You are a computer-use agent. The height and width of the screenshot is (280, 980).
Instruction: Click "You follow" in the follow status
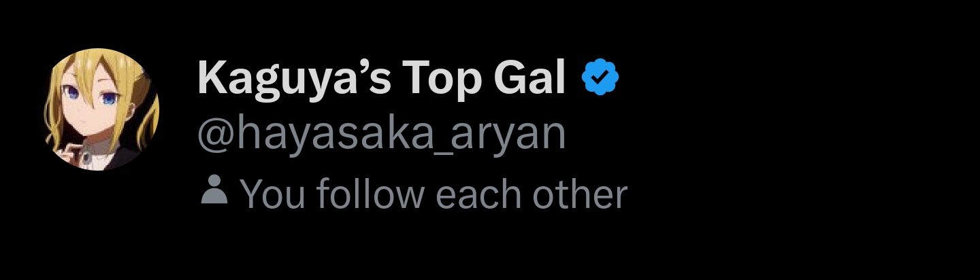point(332,194)
